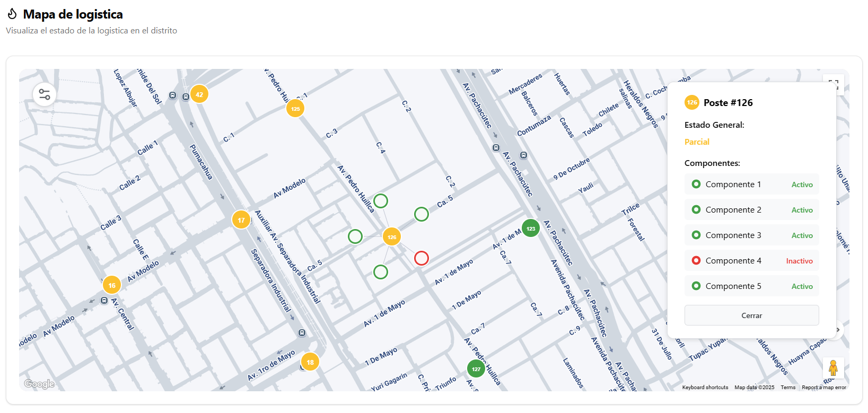Select yellow pole marker 16
This screenshot has width=868, height=413.
click(112, 285)
